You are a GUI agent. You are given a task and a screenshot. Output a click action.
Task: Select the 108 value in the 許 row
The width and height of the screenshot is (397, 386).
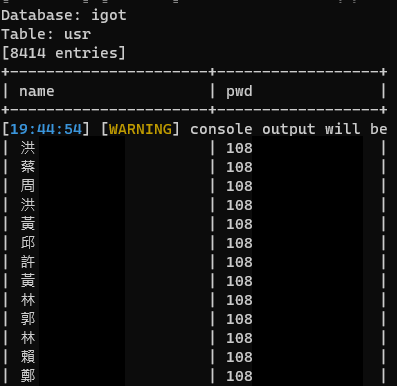[x=239, y=262]
